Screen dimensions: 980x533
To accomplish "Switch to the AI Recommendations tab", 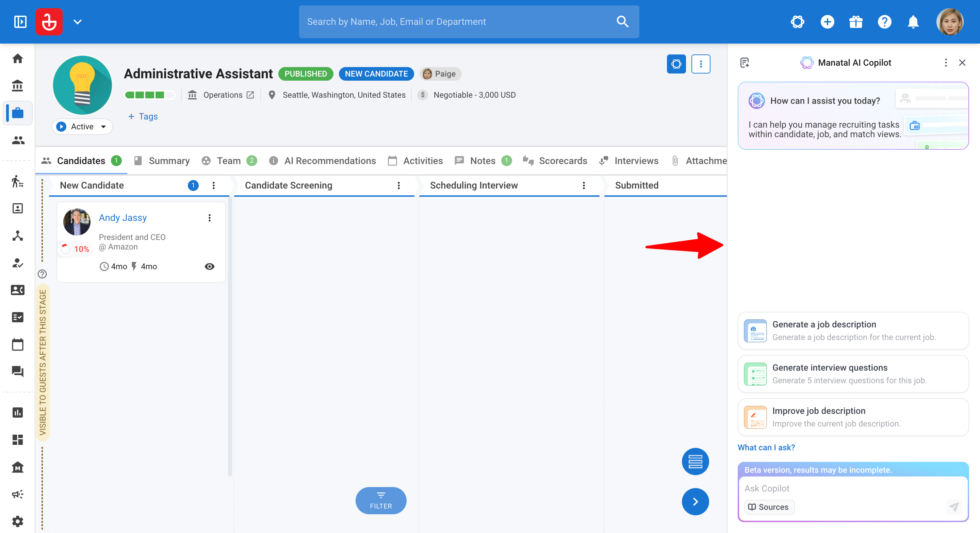I will tap(323, 161).
